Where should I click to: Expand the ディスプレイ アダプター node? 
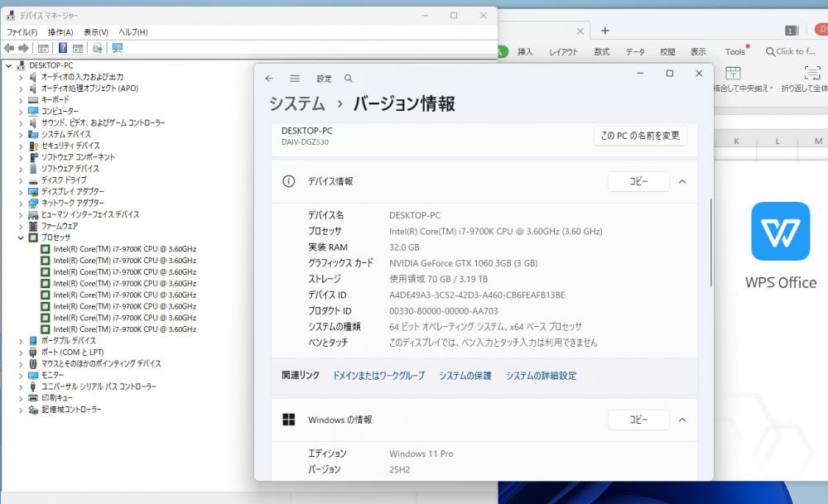(x=21, y=192)
